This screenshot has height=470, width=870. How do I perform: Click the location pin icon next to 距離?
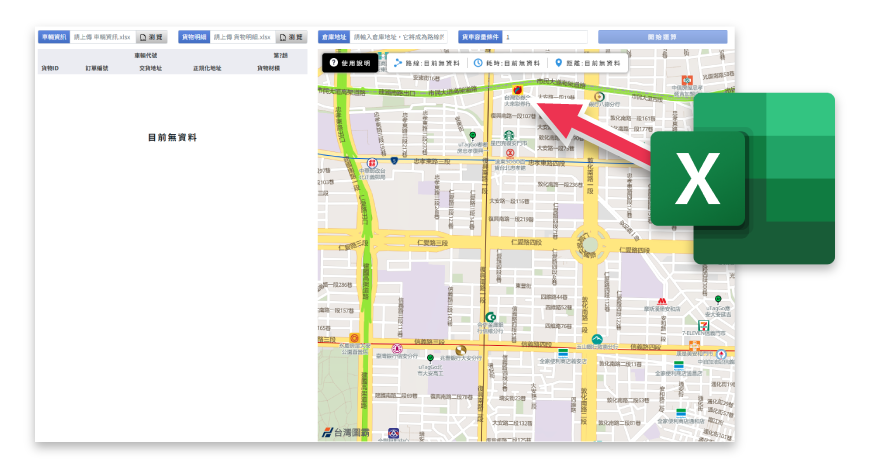(559, 63)
